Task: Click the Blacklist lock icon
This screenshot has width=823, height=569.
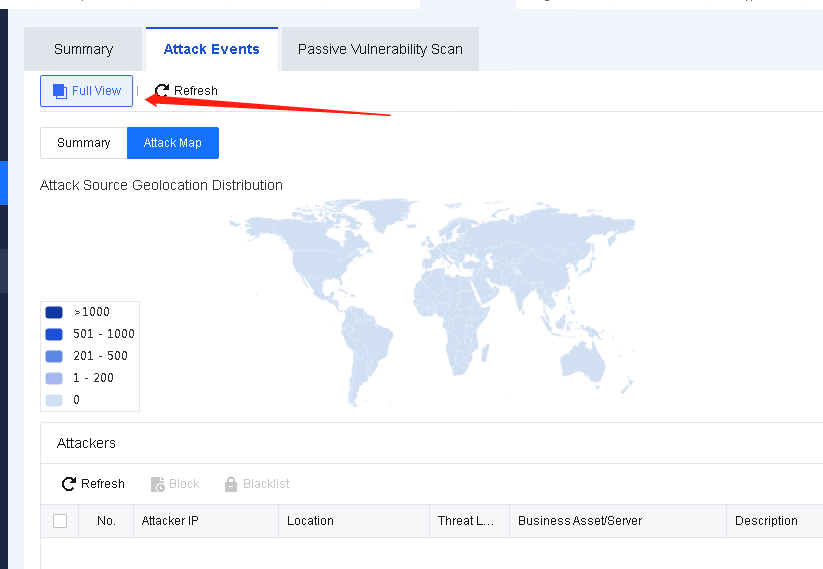Action: point(231,484)
